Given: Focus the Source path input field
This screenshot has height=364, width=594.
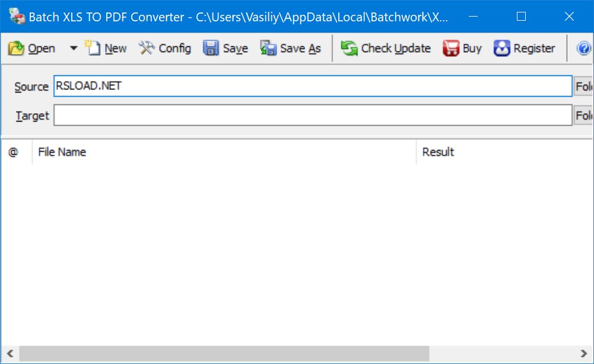Looking at the screenshot, I should click(x=313, y=86).
